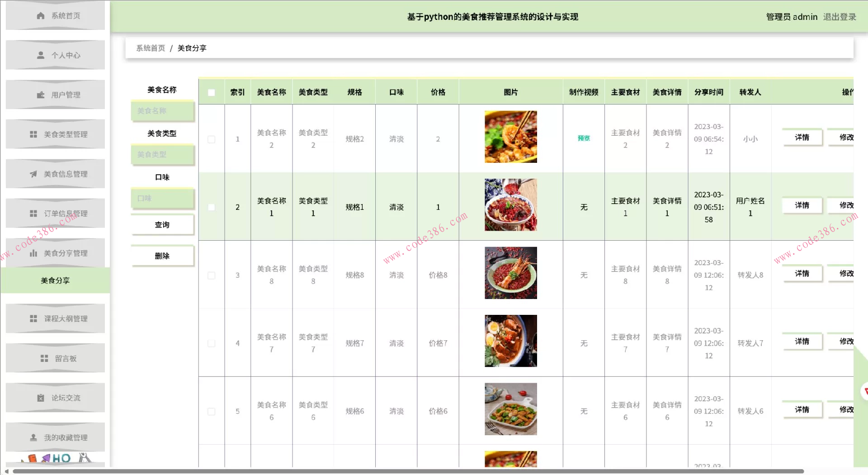The height and width of the screenshot is (475, 868).
Task: Click 修改 for the 美食名称2 row
Action: pos(841,138)
